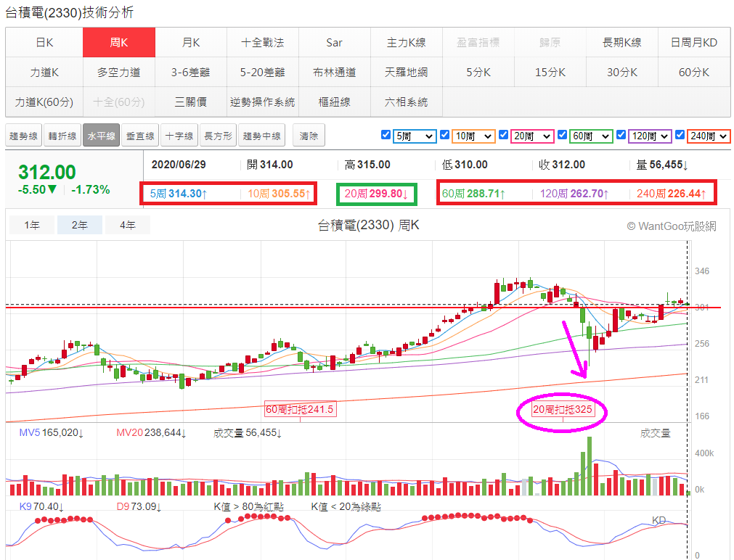Image resolution: width=734 pixels, height=560 pixels.
Task: Switch to Sar indicator tab
Action: click(x=334, y=43)
